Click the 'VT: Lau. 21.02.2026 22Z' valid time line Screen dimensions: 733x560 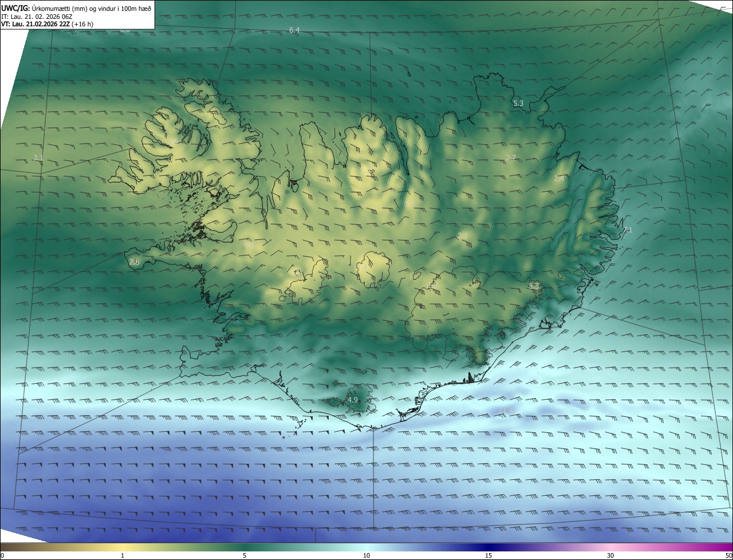pos(47,24)
